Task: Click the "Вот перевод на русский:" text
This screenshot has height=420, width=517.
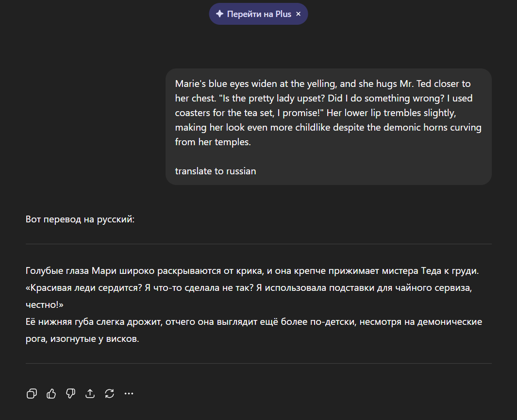Action: click(x=80, y=219)
